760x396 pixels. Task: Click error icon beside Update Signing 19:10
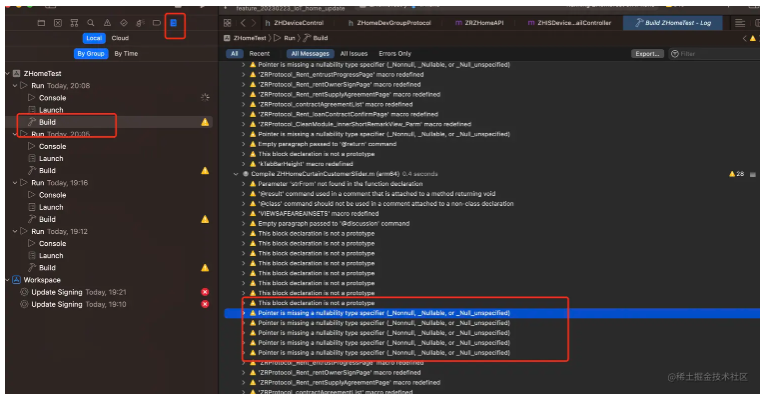click(205, 304)
